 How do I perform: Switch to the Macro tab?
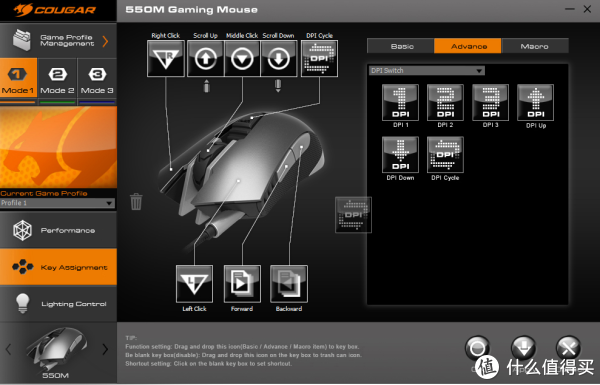535,46
